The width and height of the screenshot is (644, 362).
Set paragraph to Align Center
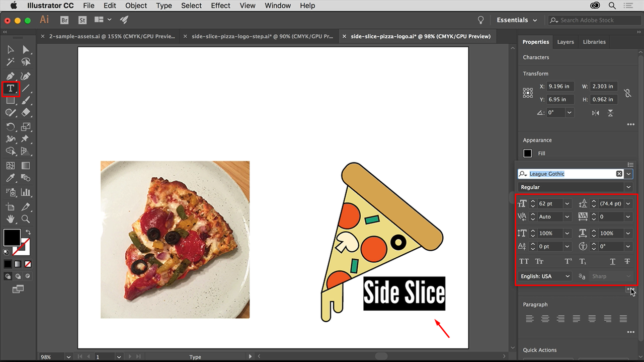click(x=545, y=319)
